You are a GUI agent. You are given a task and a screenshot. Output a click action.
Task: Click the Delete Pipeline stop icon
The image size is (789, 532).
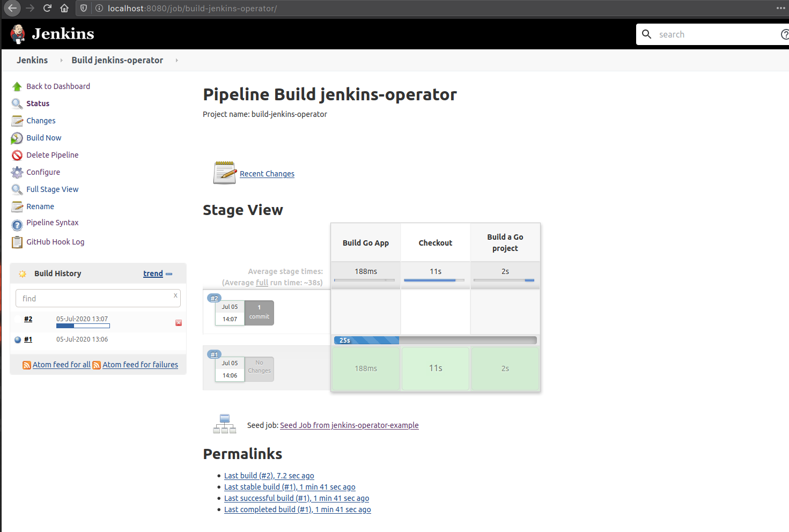(x=17, y=154)
